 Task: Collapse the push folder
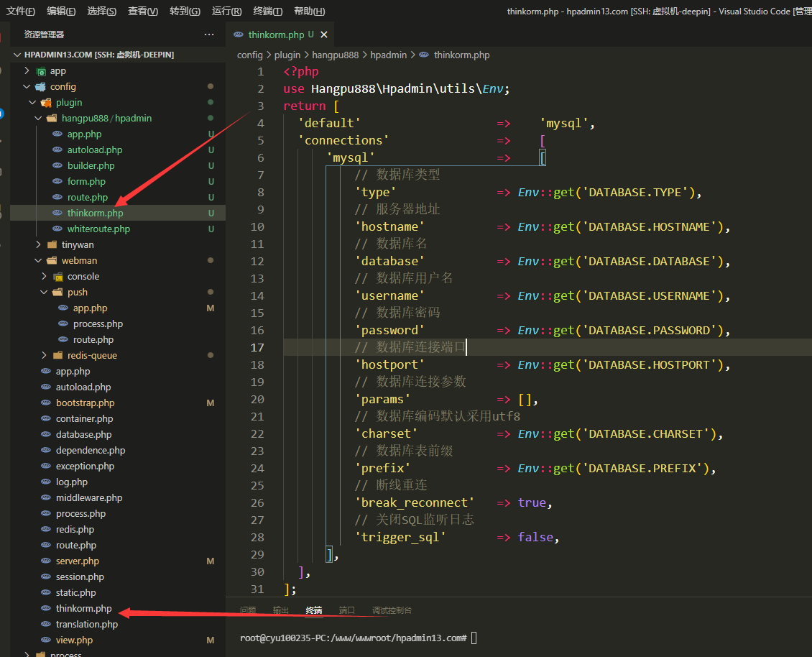click(44, 293)
